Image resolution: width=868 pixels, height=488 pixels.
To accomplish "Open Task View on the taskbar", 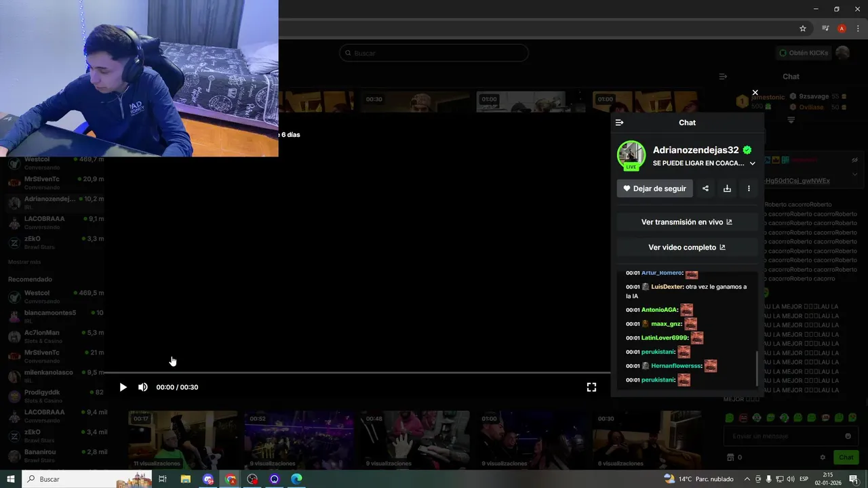I will click(x=163, y=479).
